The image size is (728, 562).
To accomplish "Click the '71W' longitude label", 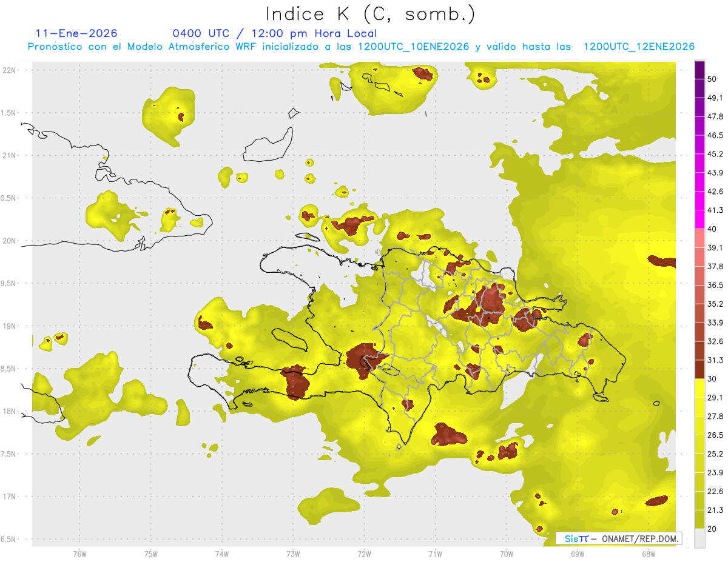I will tap(435, 554).
